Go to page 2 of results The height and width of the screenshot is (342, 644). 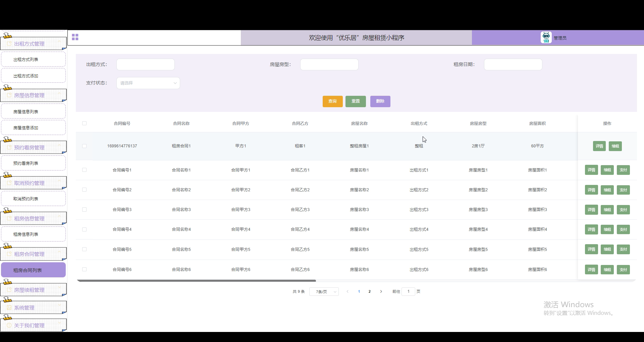[370, 291]
